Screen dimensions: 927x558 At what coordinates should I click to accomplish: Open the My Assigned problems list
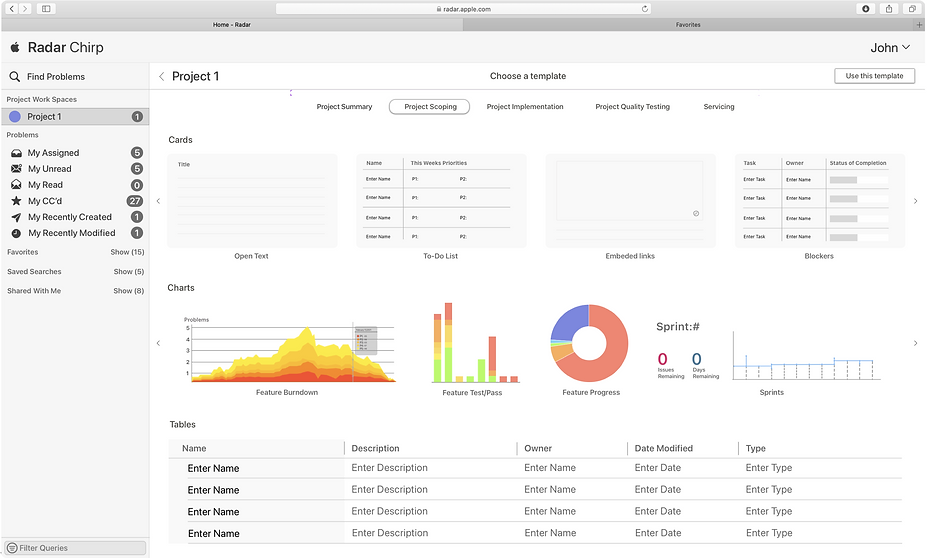76,153
